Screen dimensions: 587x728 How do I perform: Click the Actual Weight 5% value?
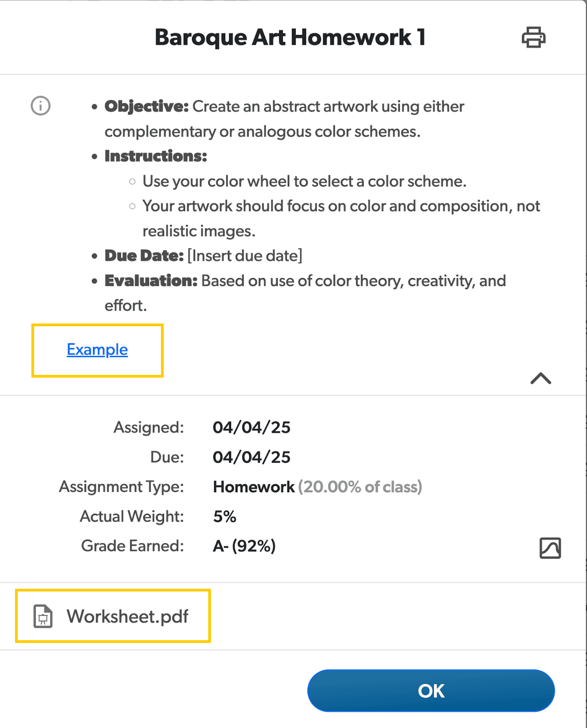click(x=225, y=516)
